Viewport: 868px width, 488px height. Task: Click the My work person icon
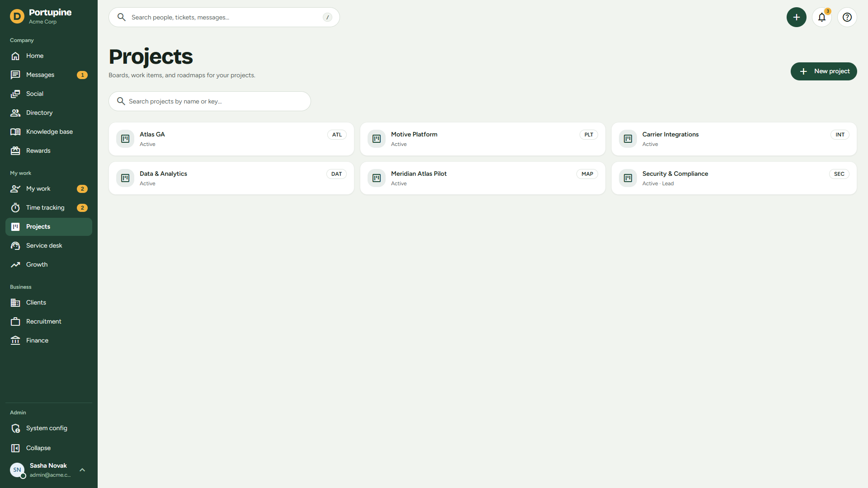(x=15, y=189)
